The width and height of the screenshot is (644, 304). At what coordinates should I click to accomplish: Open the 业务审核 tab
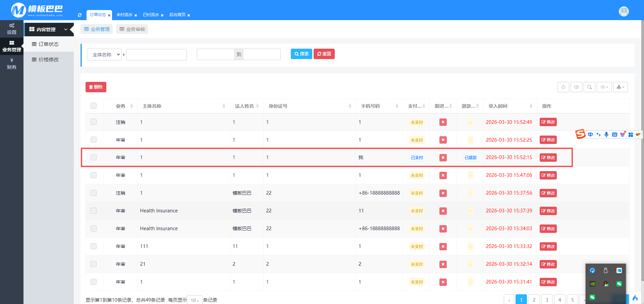(132, 29)
